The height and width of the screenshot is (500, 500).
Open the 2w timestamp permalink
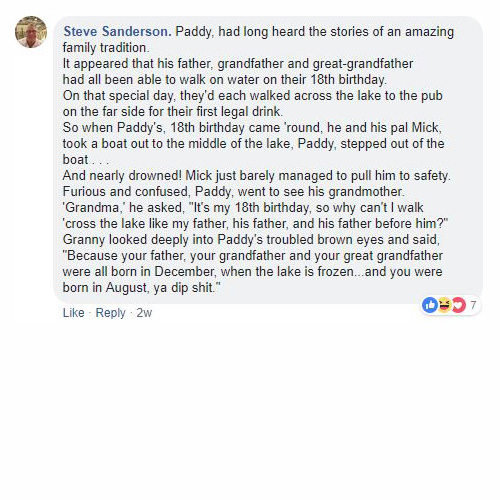(144, 313)
